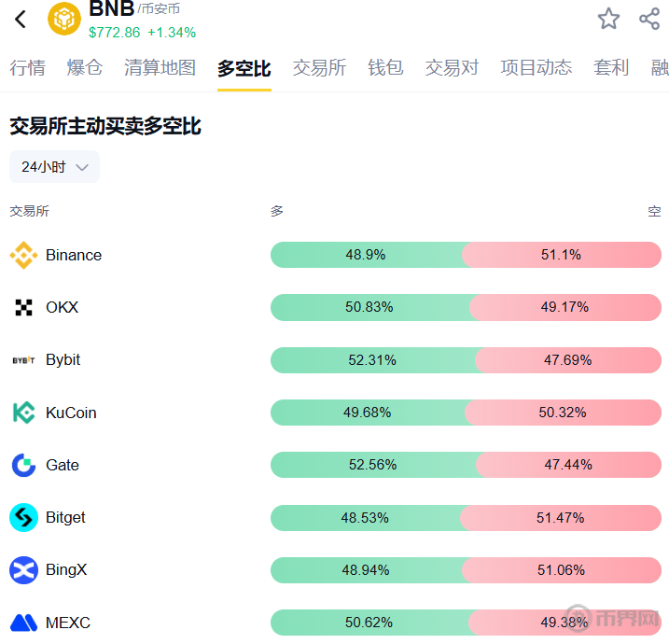669x644 pixels.
Task: Click the MEXC exchange logo
Action: click(23, 623)
